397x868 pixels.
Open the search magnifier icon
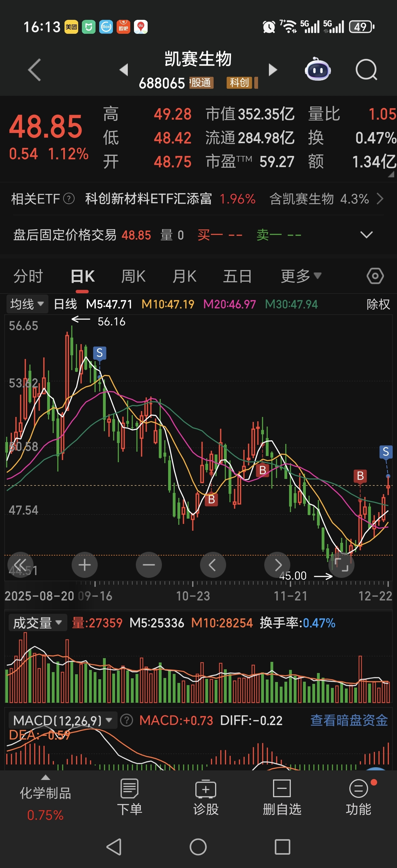click(366, 70)
